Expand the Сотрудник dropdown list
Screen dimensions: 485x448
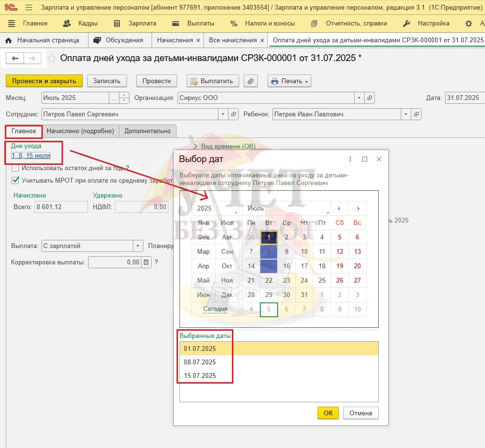pyautogui.click(x=223, y=114)
